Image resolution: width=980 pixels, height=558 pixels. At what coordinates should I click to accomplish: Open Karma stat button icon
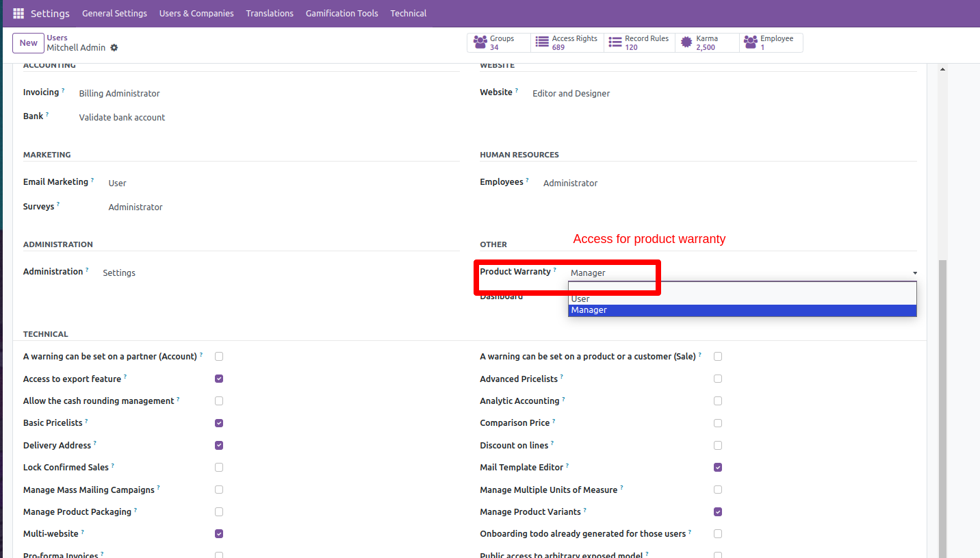[686, 42]
